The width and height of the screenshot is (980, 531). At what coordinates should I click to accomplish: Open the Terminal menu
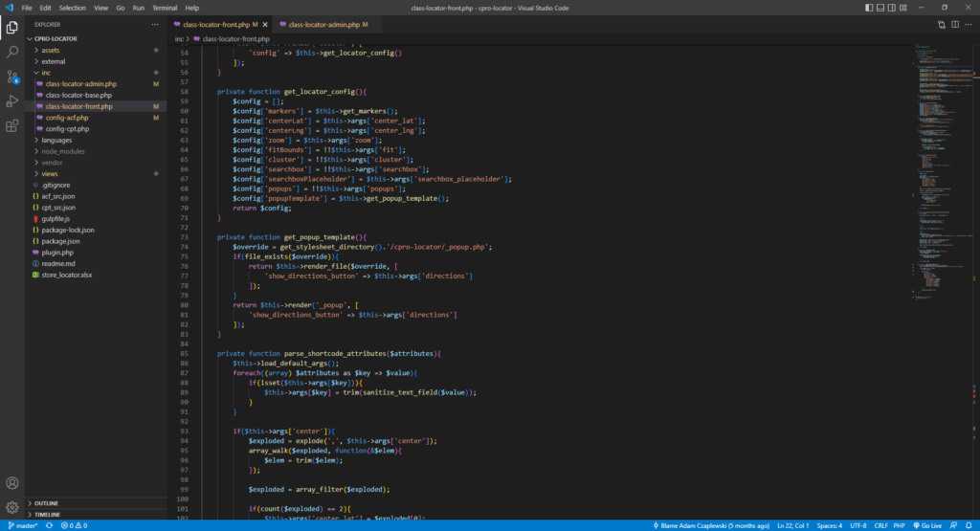coord(165,8)
